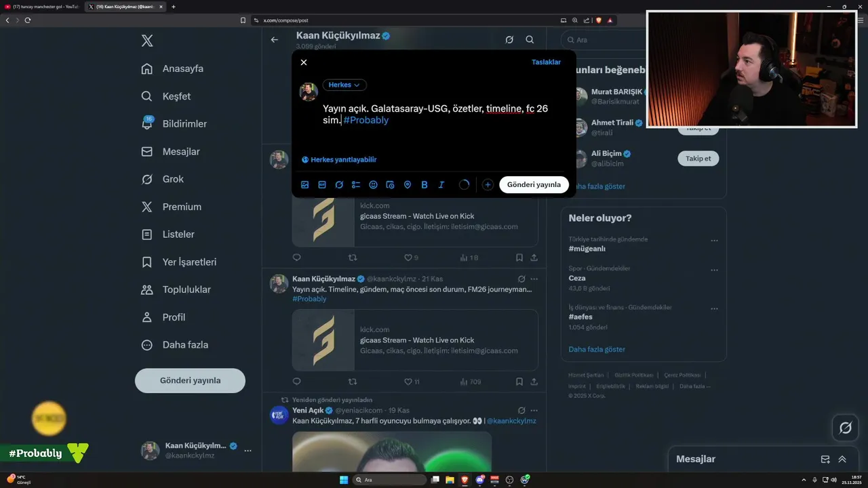Schedule the post with calendar icon
Viewport: 868px width, 488px height.
point(390,184)
